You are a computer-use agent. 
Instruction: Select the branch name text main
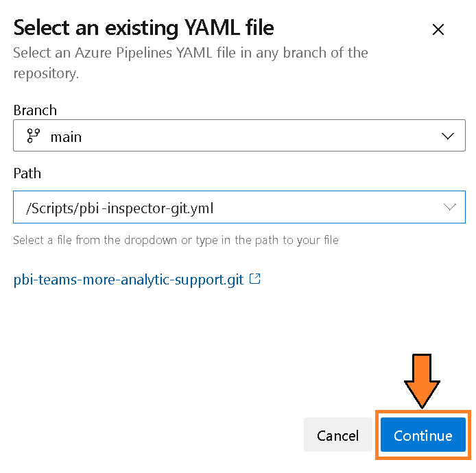coord(66,137)
